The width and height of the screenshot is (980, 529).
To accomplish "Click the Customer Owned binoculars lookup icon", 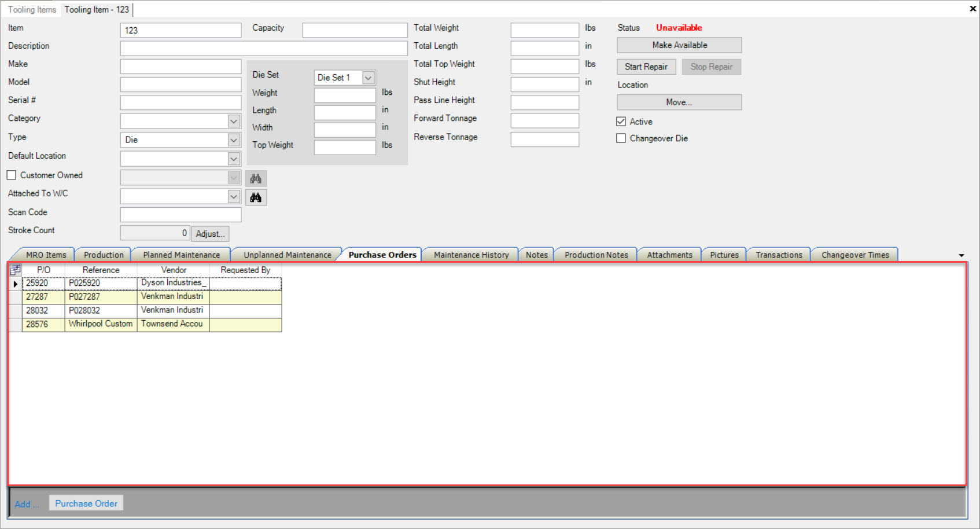I will 256,178.
